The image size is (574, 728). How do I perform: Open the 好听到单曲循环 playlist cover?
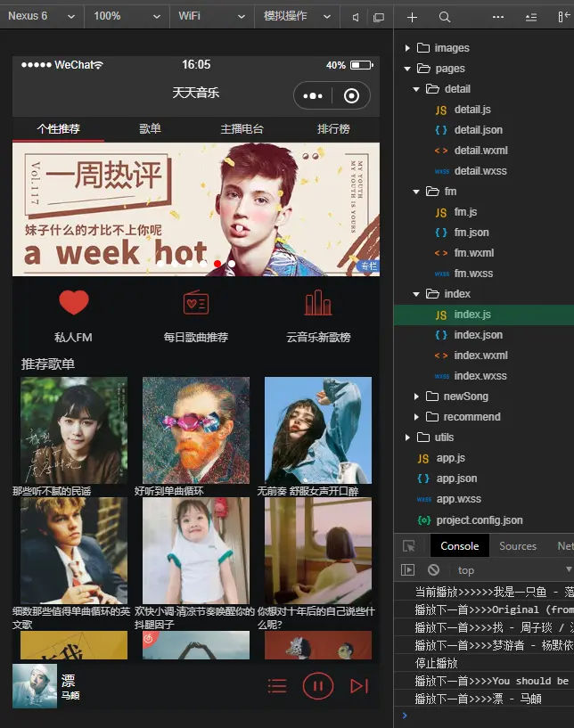coord(196,430)
